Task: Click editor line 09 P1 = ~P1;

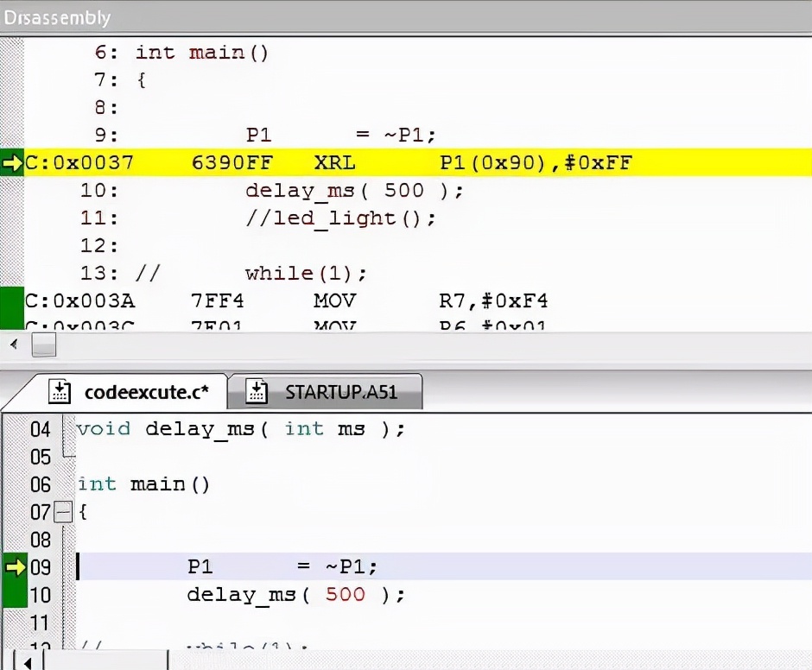Action: pyautogui.click(x=282, y=567)
